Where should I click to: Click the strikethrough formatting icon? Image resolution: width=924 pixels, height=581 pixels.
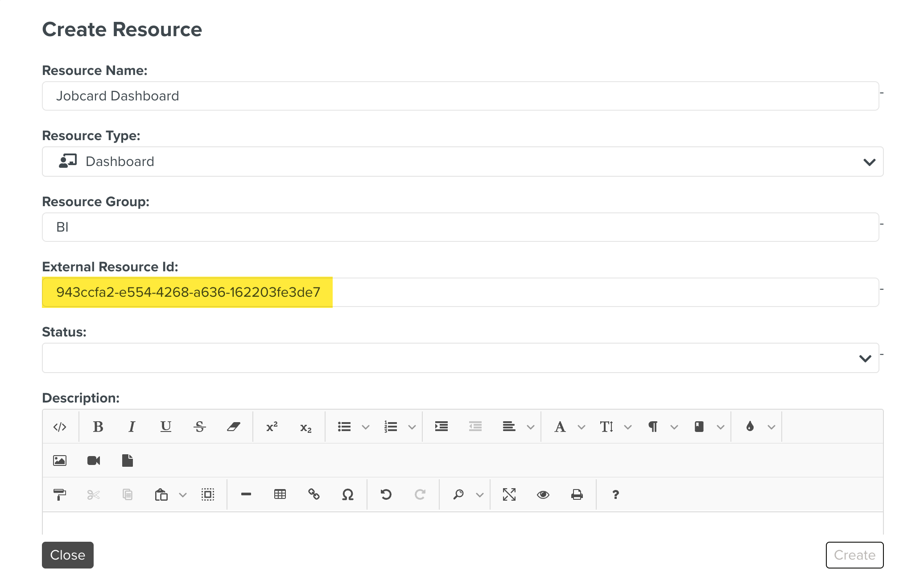pyautogui.click(x=199, y=427)
